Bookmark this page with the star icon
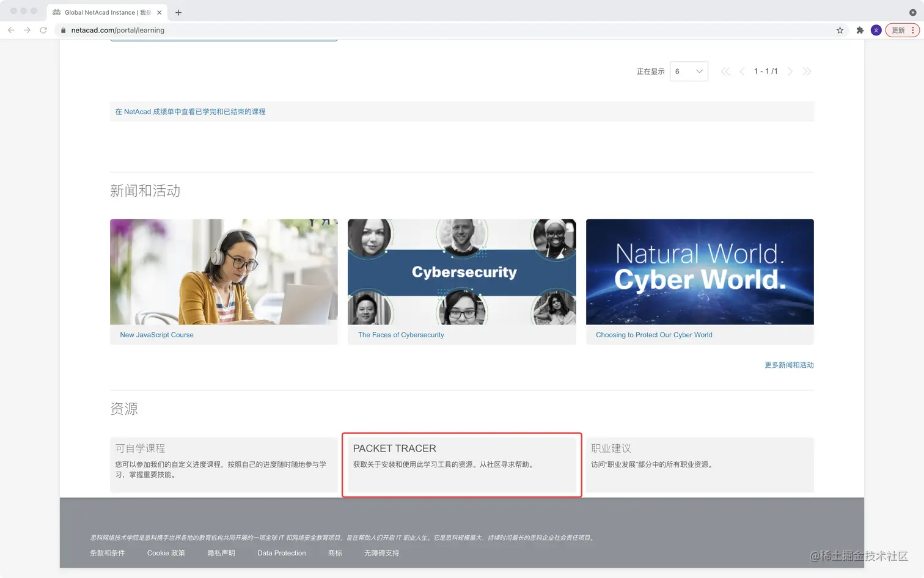Viewport: 924px width, 578px height. 840,30
